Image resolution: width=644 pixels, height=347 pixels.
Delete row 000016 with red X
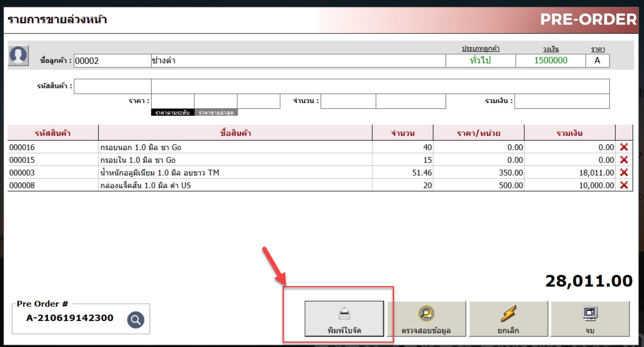[x=624, y=147]
